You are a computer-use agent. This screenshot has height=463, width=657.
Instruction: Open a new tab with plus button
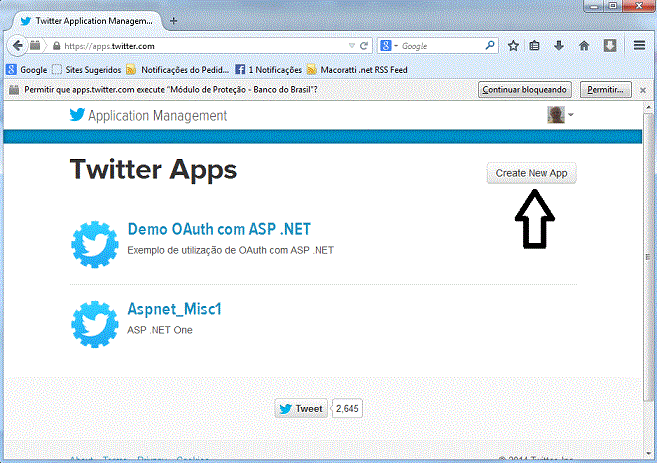[173, 21]
